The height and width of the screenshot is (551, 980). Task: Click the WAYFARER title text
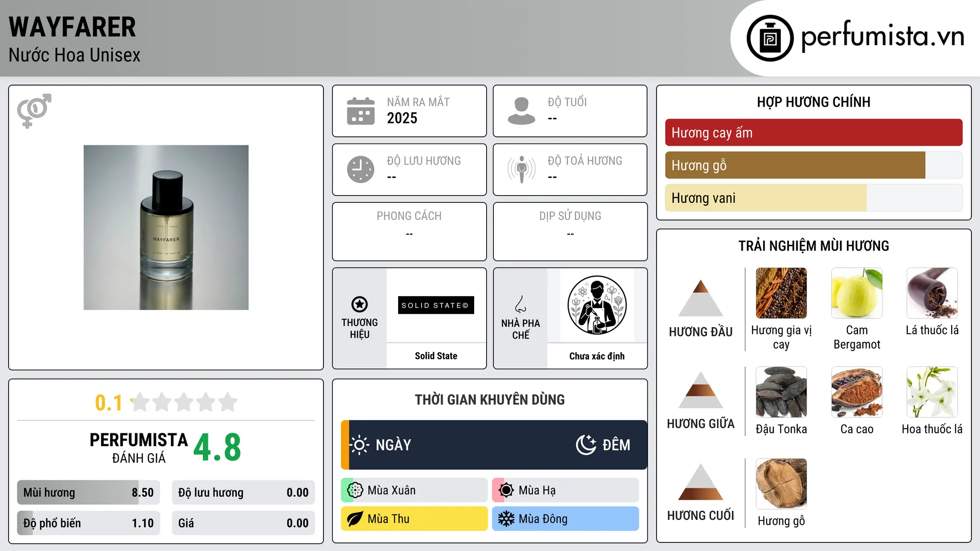72,27
